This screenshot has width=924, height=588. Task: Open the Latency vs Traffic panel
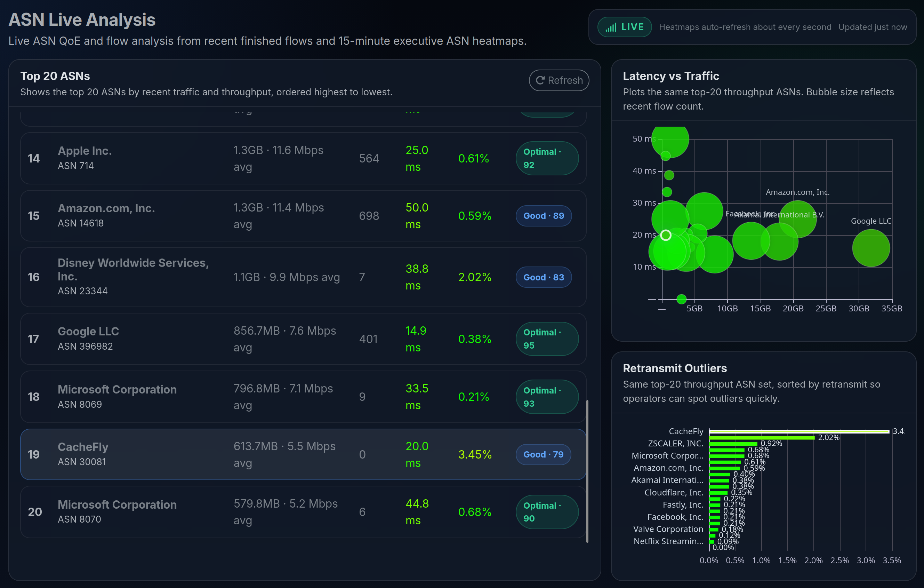tap(671, 76)
